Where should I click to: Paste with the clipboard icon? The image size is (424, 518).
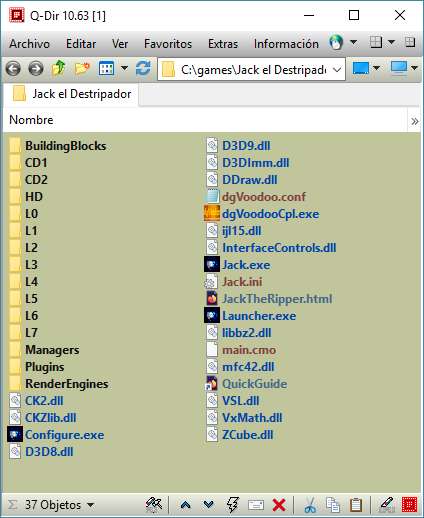tap(356, 505)
